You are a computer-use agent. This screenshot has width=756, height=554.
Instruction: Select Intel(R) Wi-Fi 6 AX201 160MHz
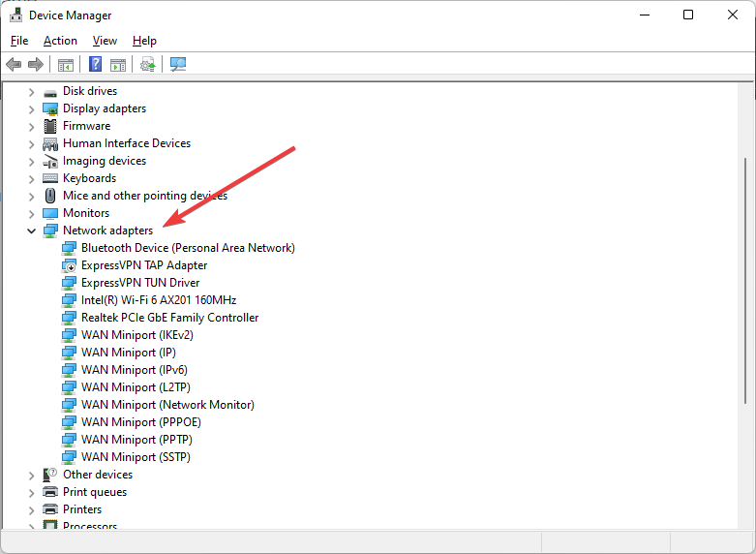click(x=159, y=299)
